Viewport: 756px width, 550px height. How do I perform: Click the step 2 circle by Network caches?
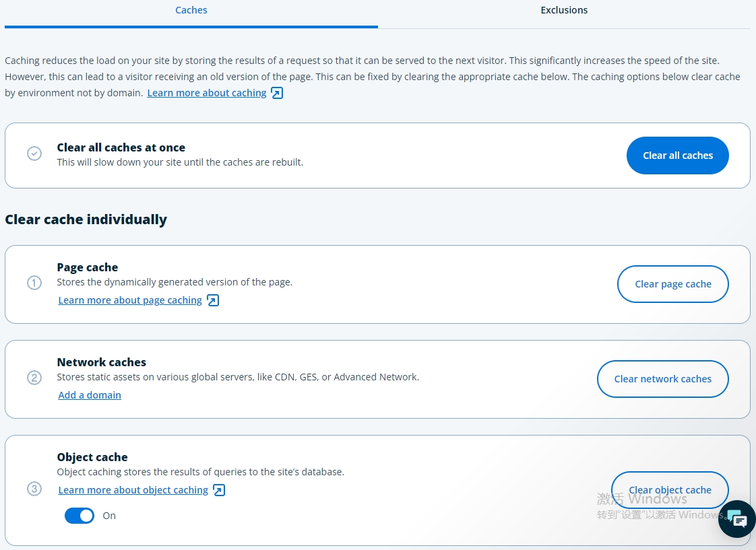point(34,378)
